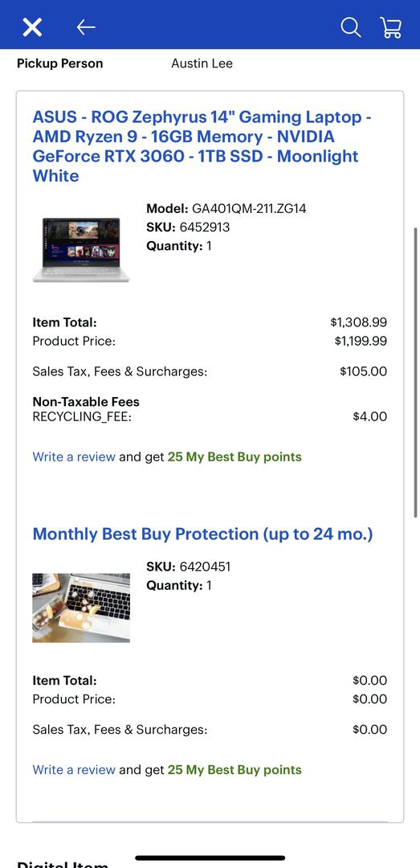Tap the laptop's 25 My Best Buy points text
The height and width of the screenshot is (868, 420).
[234, 457]
